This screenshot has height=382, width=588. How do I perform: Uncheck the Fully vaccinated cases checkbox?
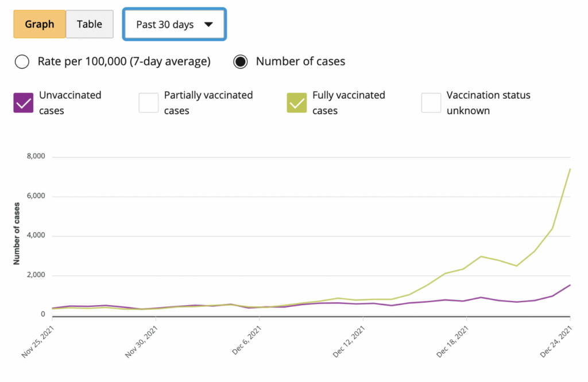tap(297, 103)
